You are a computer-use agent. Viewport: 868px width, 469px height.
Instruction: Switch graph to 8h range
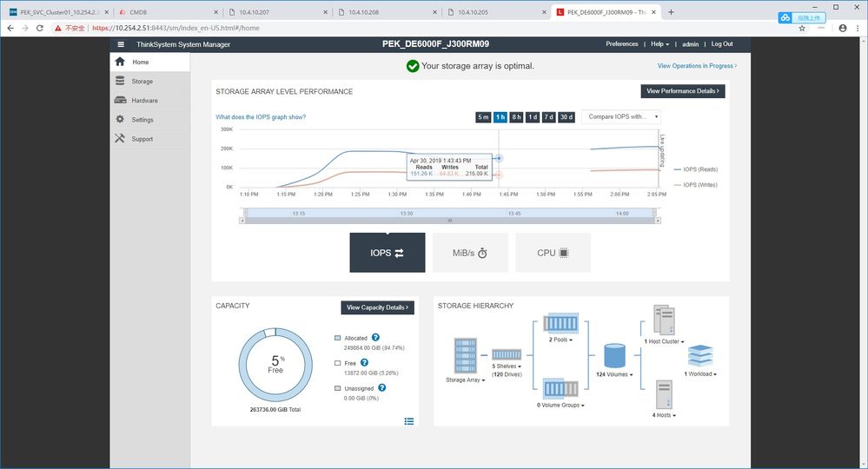point(516,117)
